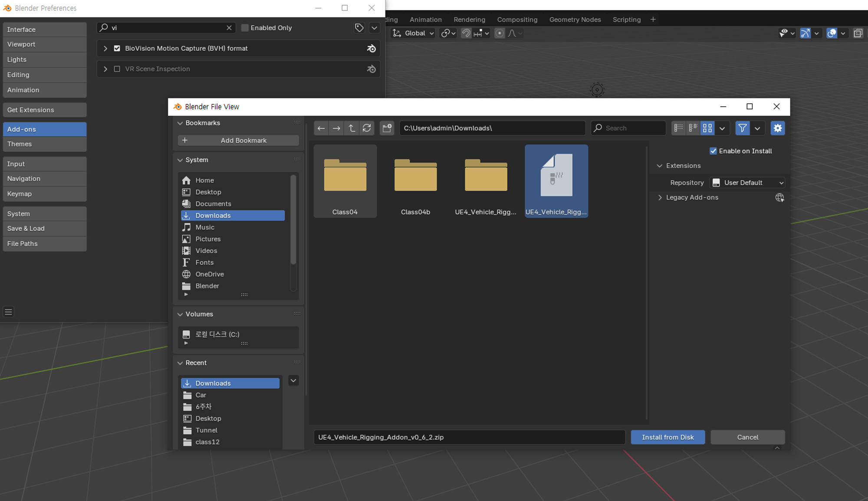Open the Keymap preferences section
This screenshot has width=868, height=501.
coord(45,194)
